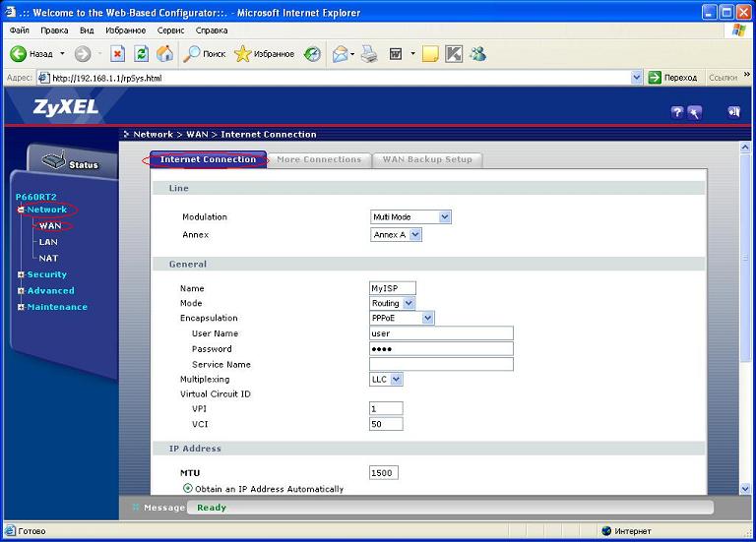Click in the VCI field
The image size is (756, 542).
click(x=386, y=424)
